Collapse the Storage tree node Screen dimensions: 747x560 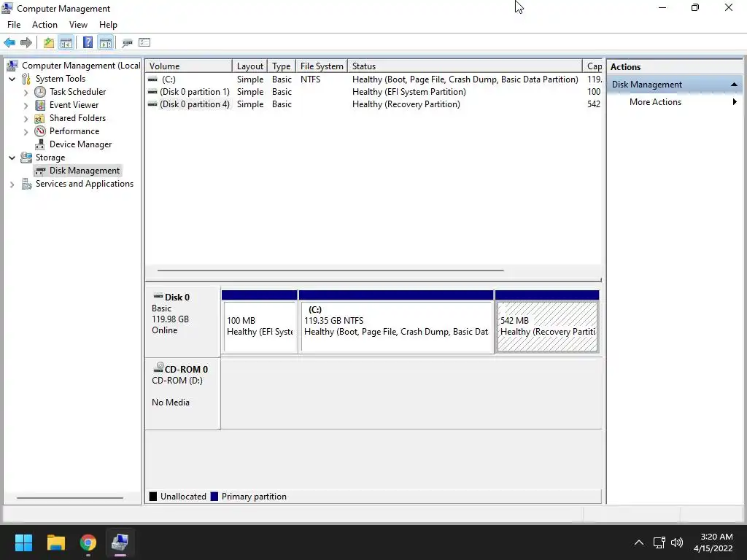(12, 157)
